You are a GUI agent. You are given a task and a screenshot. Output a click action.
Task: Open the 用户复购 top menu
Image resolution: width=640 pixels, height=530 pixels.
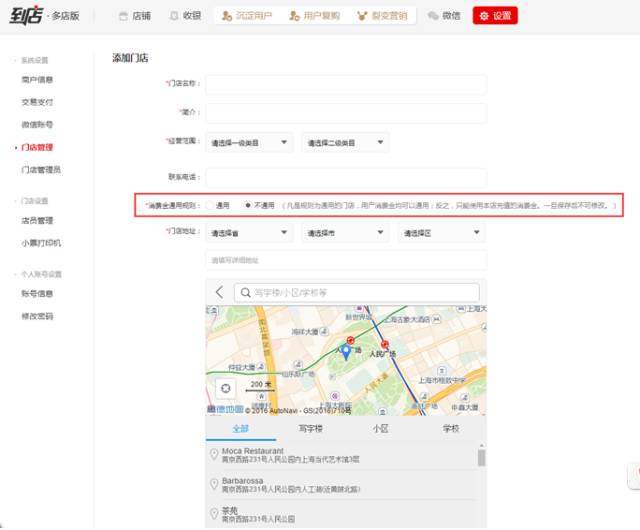pos(314,16)
